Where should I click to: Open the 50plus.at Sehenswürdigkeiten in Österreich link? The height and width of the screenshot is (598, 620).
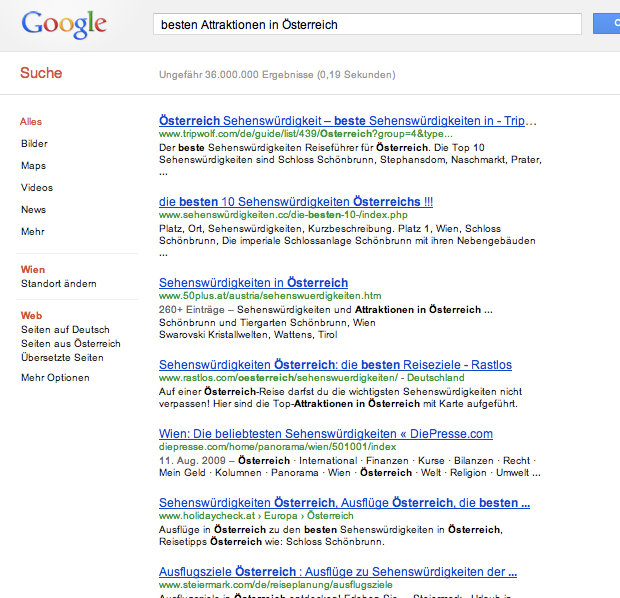pyautogui.click(x=253, y=283)
